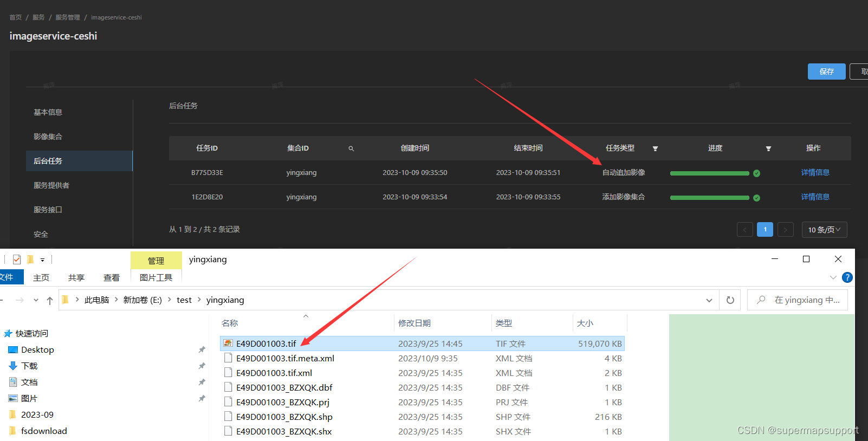Expand the test breadcrumb chevron
The height and width of the screenshot is (441, 868).
pyautogui.click(x=199, y=300)
